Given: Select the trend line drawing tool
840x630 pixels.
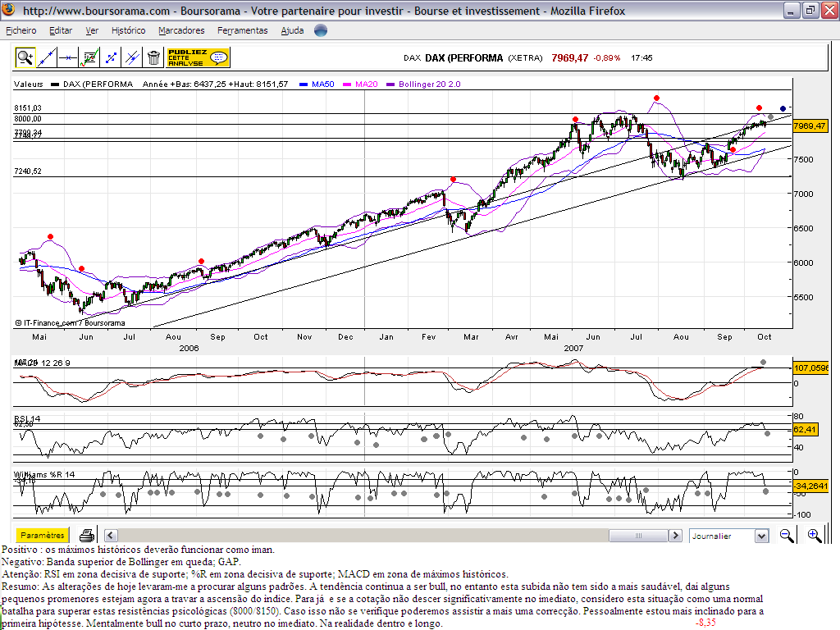Looking at the screenshot, I should (x=47, y=57).
